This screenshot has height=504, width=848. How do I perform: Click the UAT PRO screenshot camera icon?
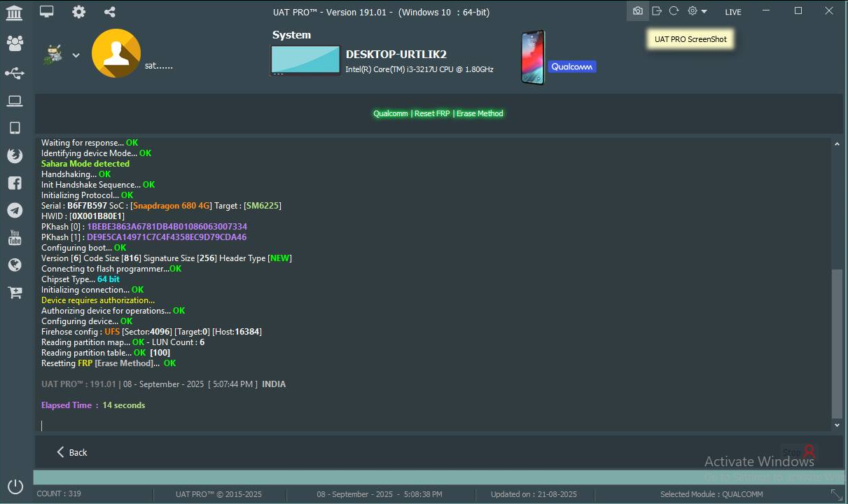point(637,11)
